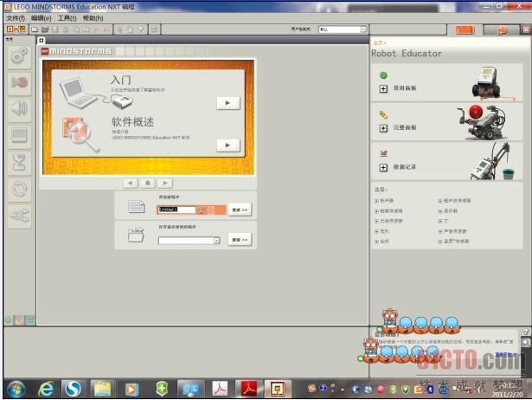Click the Create My Block toolbar icon

click(154, 29)
